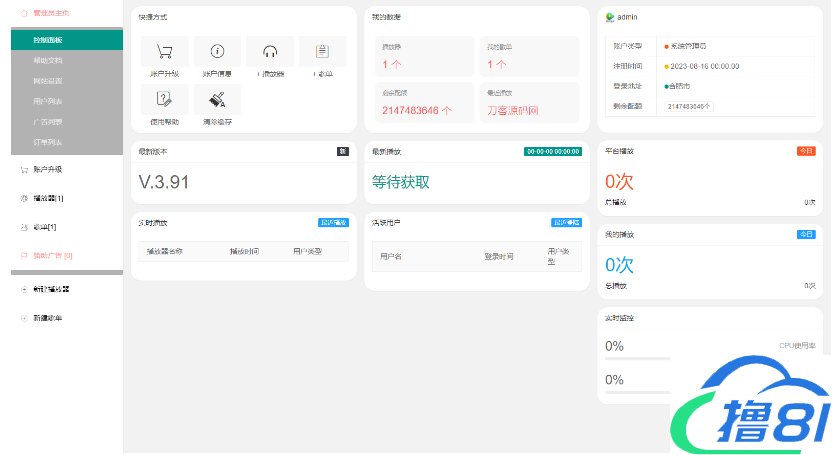The image size is (832, 455).
Task: Open 用户列表 from the sidebar submenu
Action: pos(47,101)
